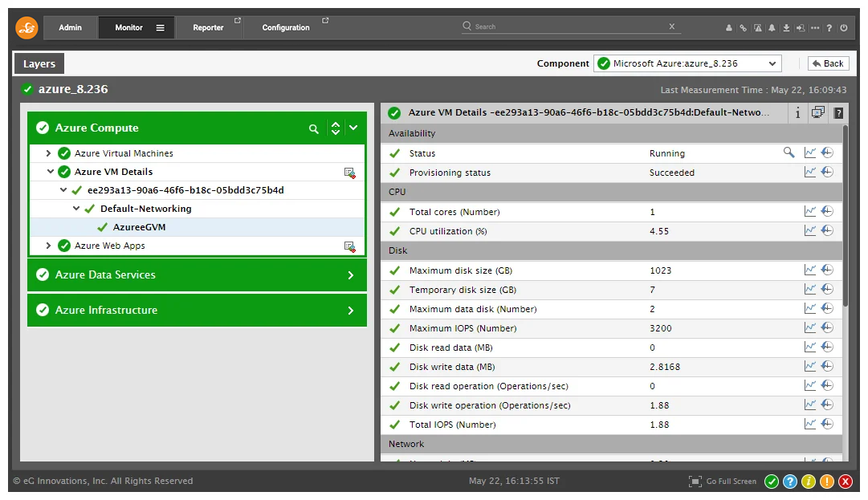Click the 'Running' status value
The width and height of the screenshot is (868, 500).
[x=667, y=153]
